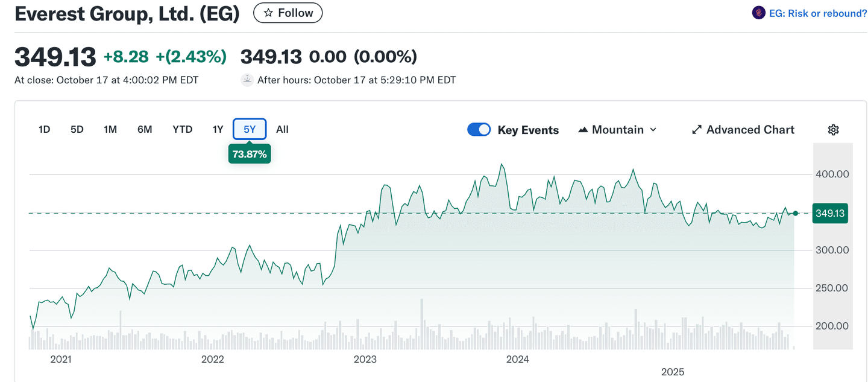Switch to the 1Y range
Screen dimensions: 868x382
218,129
